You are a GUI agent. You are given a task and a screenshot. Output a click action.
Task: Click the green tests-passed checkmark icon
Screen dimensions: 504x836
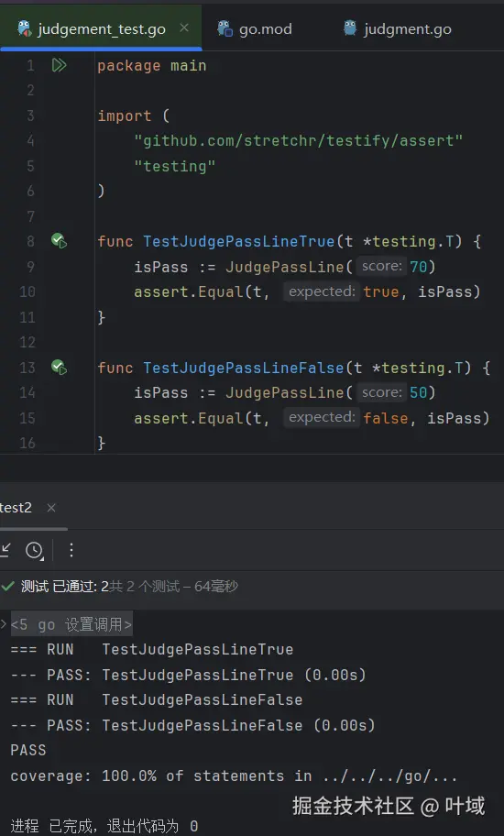point(7,587)
